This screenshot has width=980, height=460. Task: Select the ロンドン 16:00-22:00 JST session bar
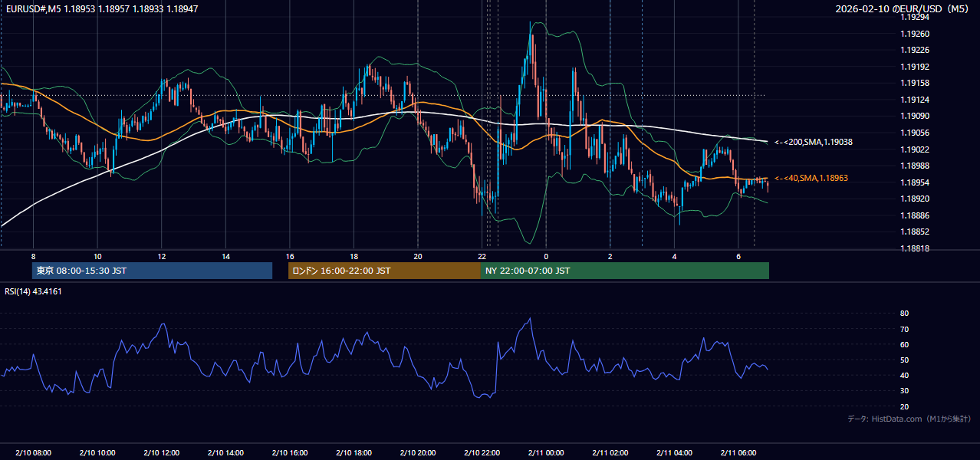pyautogui.click(x=384, y=271)
